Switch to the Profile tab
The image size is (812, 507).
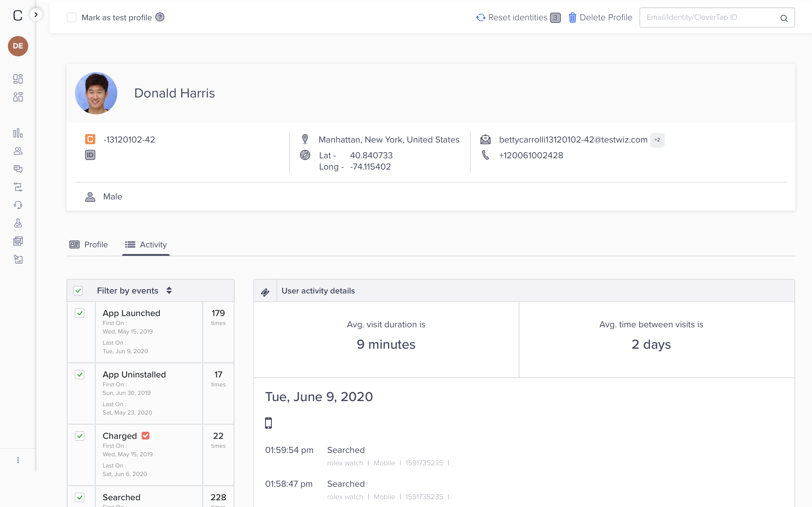click(x=89, y=244)
